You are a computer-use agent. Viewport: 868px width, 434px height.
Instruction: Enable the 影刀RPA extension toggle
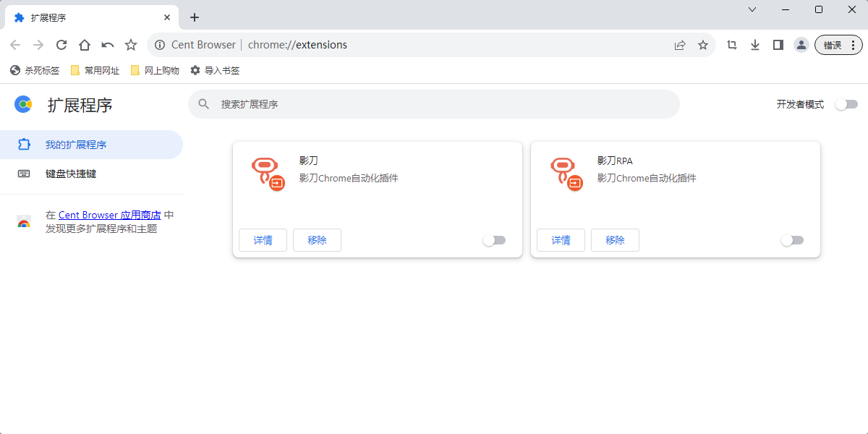793,240
